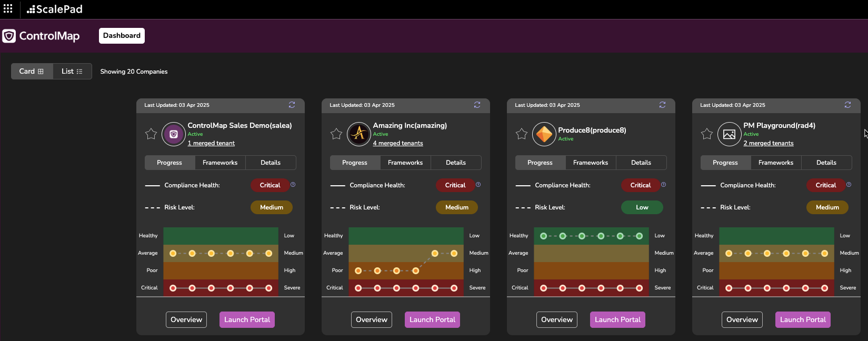868x341 pixels.
Task: Select Details tab on Amazing Inc card
Action: (x=456, y=163)
